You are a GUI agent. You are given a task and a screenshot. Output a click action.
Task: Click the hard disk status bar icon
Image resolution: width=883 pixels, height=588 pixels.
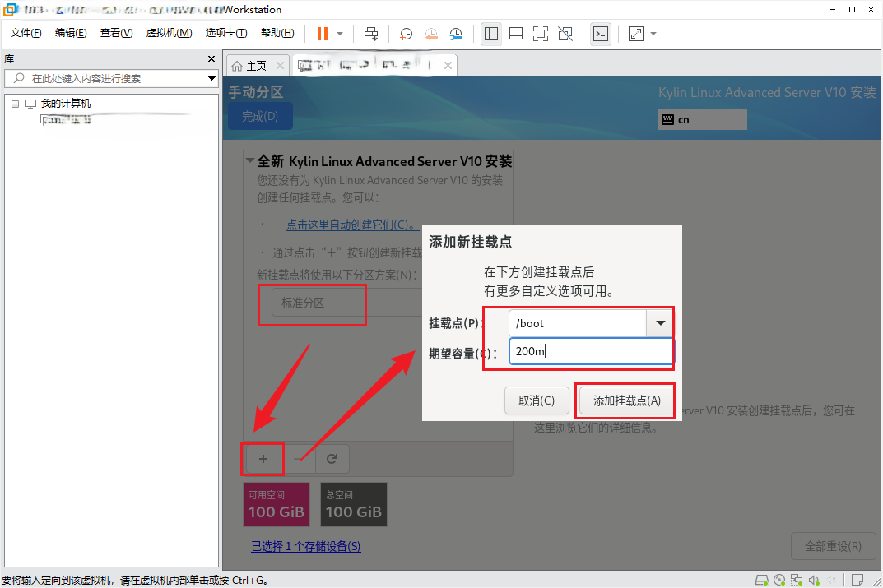[x=762, y=580]
